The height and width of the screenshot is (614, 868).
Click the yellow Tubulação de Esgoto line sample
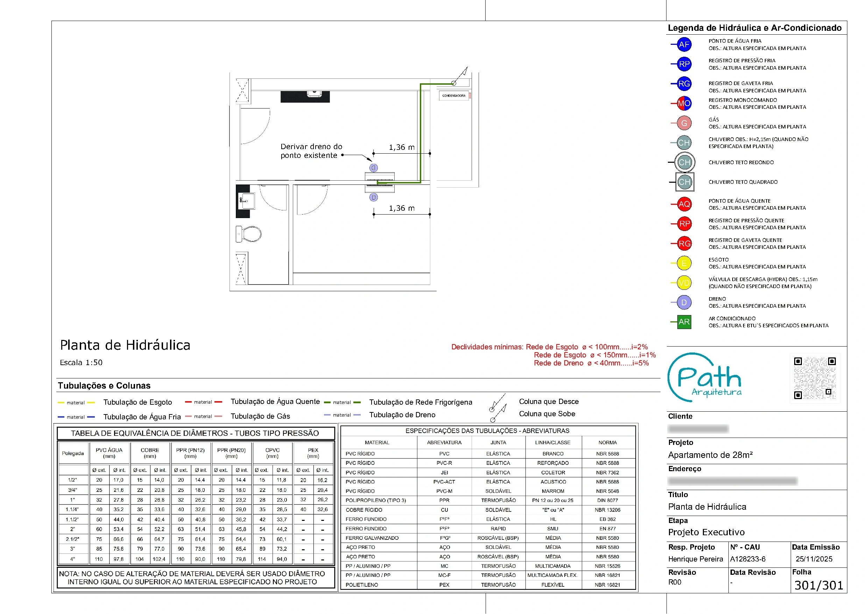[x=76, y=403]
